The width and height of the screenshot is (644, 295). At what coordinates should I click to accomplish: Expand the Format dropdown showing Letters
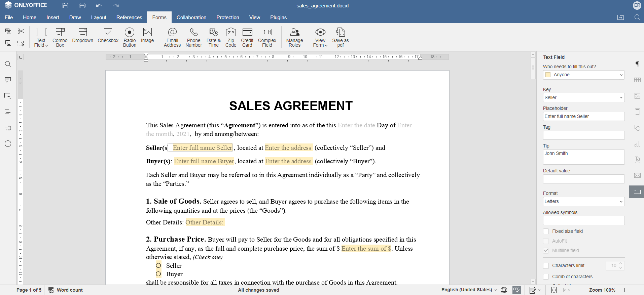(583, 201)
